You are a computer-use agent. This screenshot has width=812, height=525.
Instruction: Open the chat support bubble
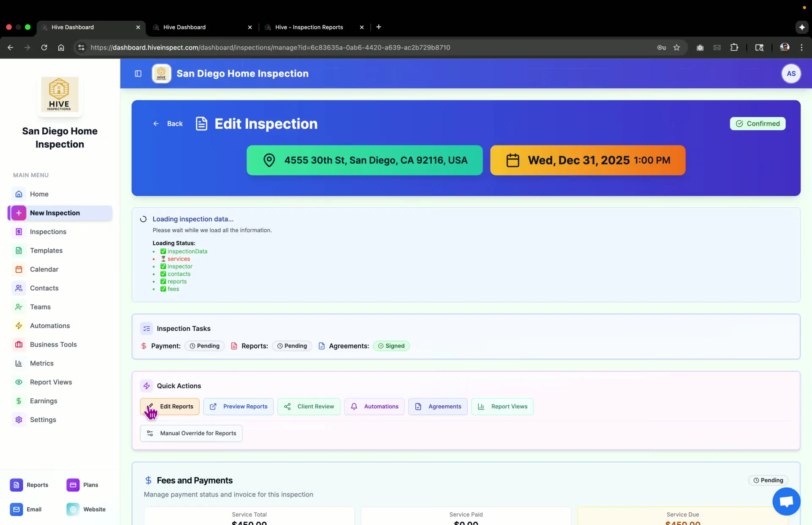pos(786,501)
